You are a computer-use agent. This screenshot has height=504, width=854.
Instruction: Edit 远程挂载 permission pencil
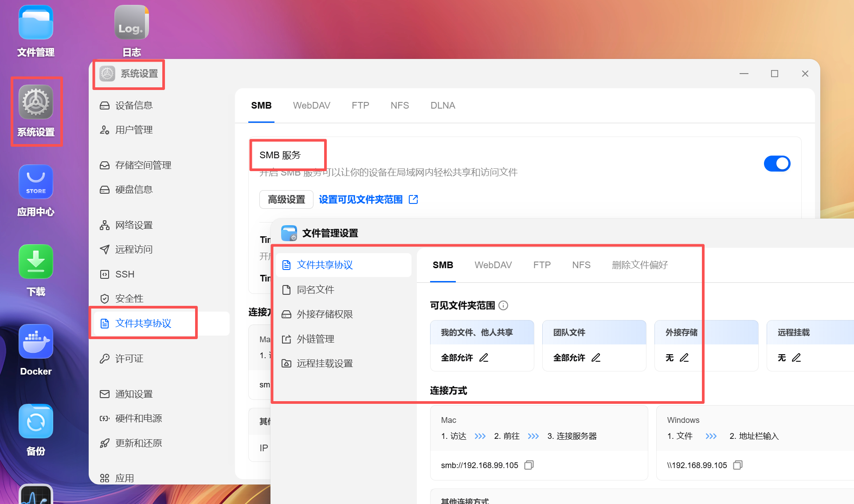coord(796,358)
